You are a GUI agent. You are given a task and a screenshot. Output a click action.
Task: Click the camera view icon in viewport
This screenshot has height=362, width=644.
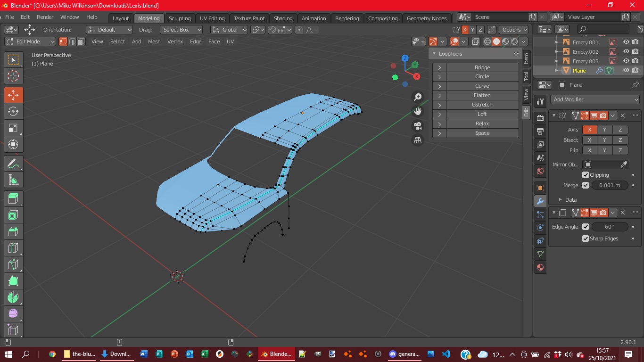pyautogui.click(x=418, y=126)
